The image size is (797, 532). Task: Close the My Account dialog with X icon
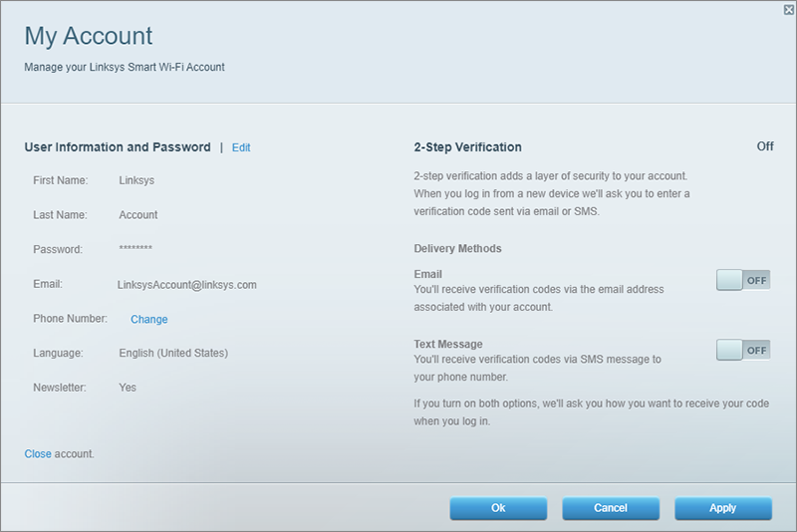[788, 10]
